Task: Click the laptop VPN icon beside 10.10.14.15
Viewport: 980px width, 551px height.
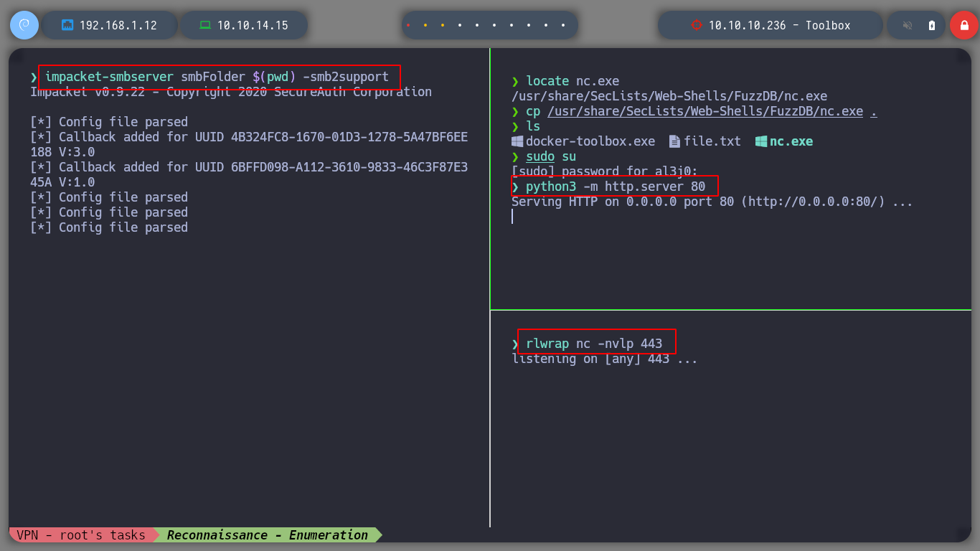Action: pyautogui.click(x=205, y=25)
